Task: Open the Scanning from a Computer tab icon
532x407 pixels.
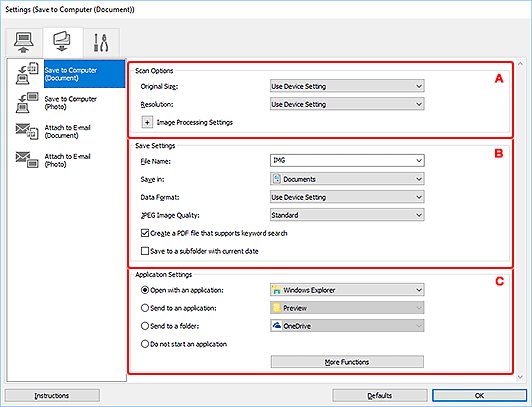Action: [23, 42]
